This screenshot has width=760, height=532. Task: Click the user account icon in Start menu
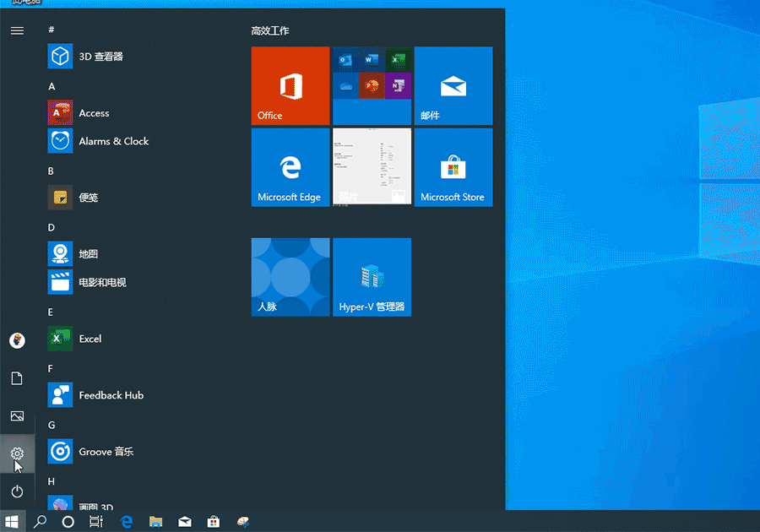(17, 340)
